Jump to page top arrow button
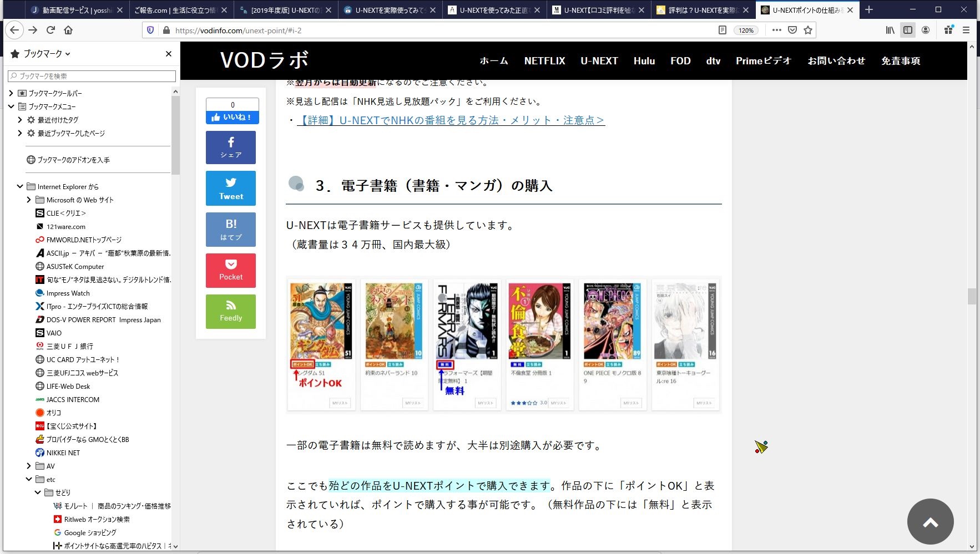The width and height of the screenshot is (980, 554). (930, 522)
